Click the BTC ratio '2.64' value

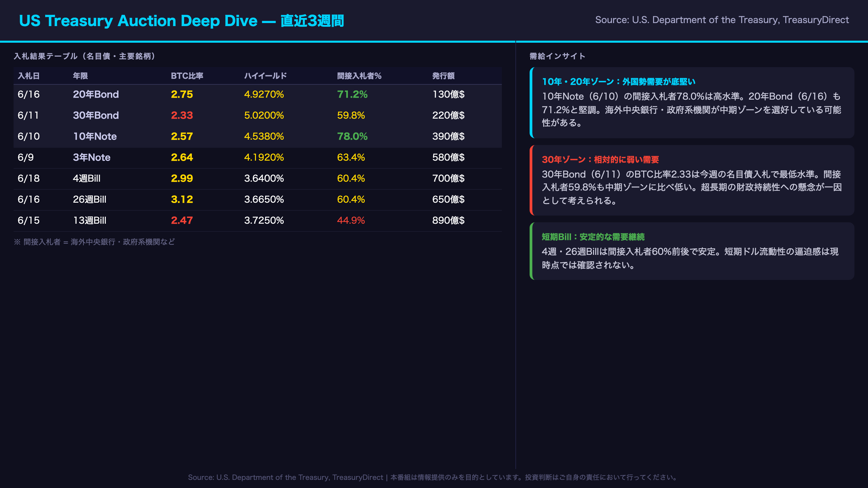pyautogui.click(x=182, y=157)
